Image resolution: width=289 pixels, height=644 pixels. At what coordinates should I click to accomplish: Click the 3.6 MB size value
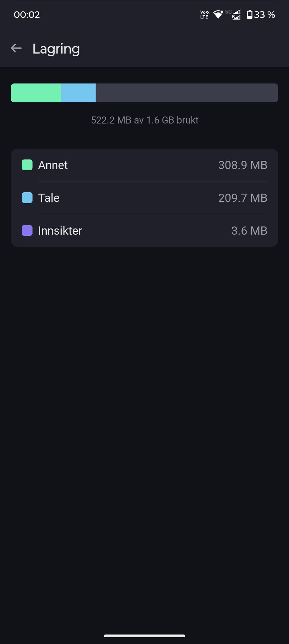pos(249,231)
